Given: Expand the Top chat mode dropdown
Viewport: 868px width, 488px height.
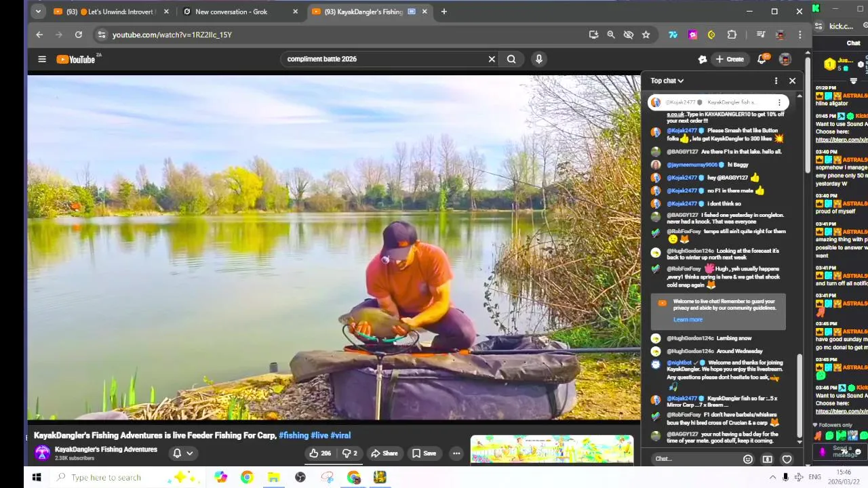Looking at the screenshot, I should click(667, 81).
